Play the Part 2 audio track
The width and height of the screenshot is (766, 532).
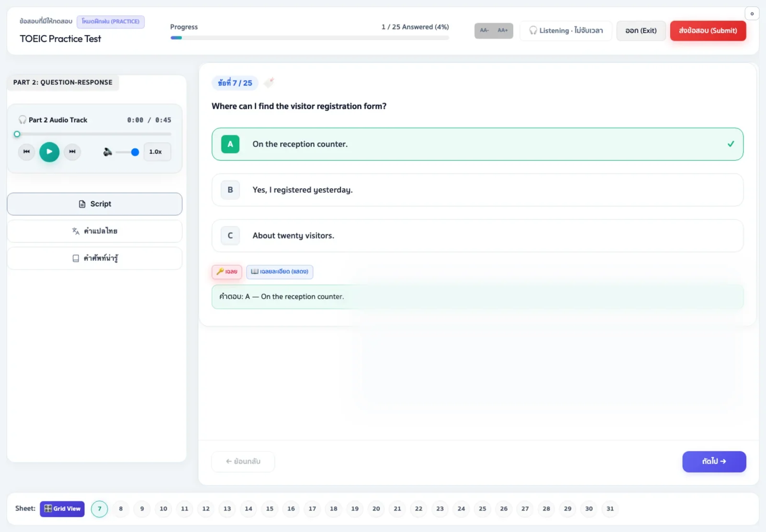click(x=49, y=152)
